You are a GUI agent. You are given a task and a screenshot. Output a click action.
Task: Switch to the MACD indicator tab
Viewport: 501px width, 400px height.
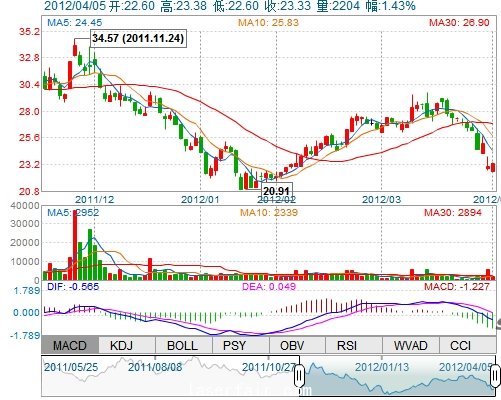tap(70, 345)
